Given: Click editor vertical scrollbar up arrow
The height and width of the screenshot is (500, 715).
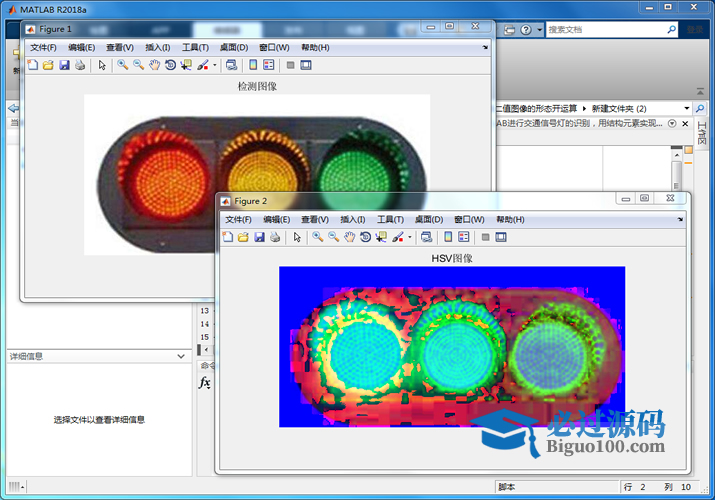Looking at the screenshot, I should pos(677,155).
